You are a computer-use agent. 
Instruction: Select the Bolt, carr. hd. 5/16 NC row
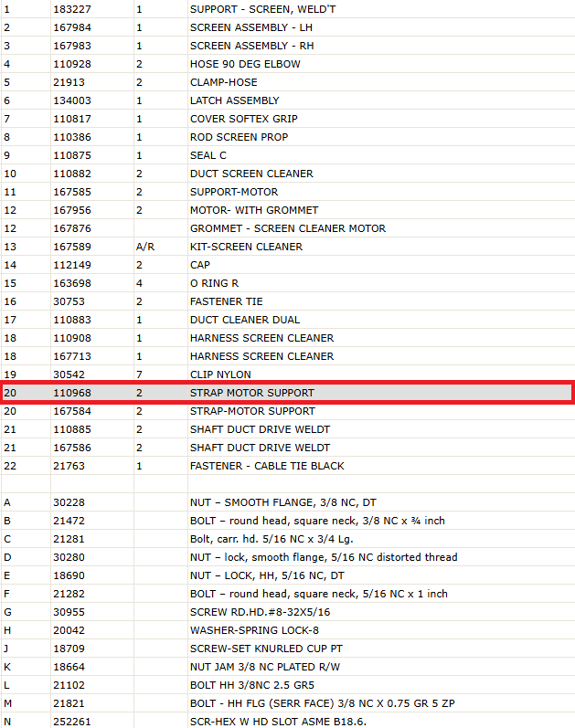tap(287, 539)
